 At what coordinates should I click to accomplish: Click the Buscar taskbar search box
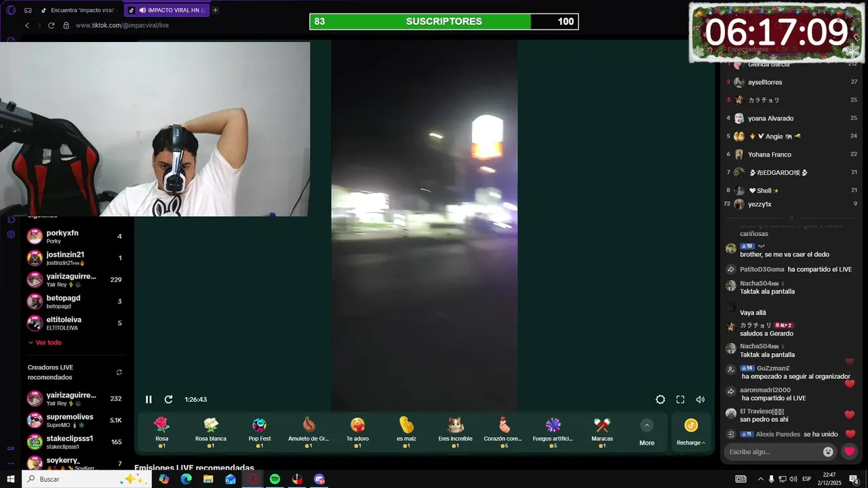(86, 479)
